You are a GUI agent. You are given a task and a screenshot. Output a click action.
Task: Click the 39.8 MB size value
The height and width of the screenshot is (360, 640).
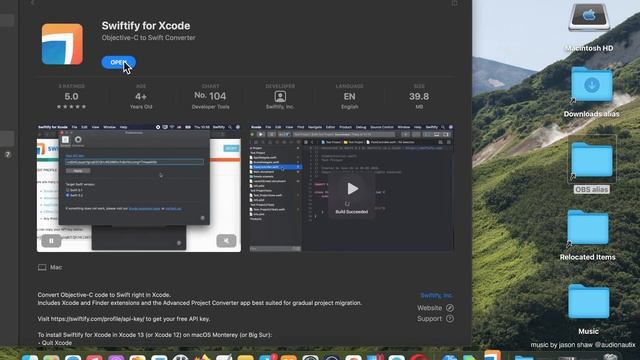tap(419, 97)
